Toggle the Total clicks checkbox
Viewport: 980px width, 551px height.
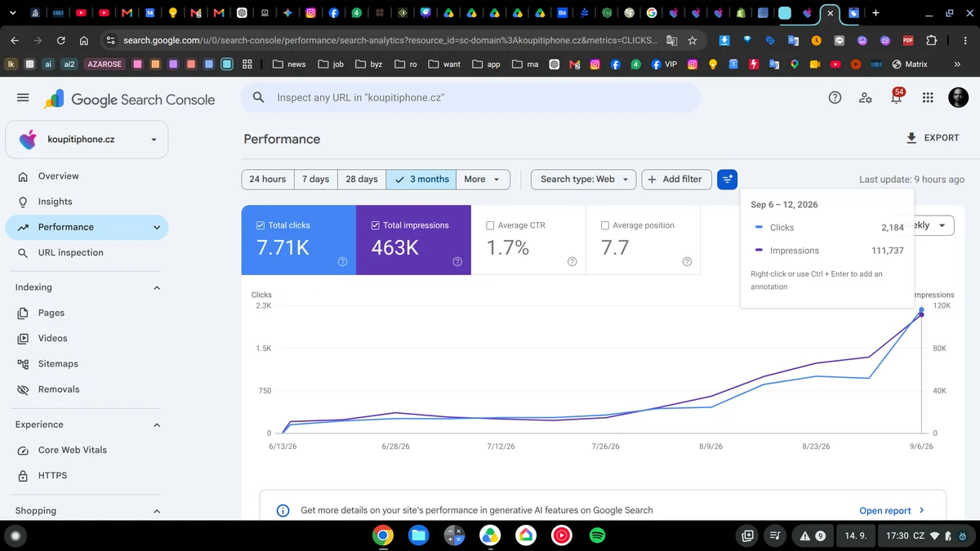[261, 225]
